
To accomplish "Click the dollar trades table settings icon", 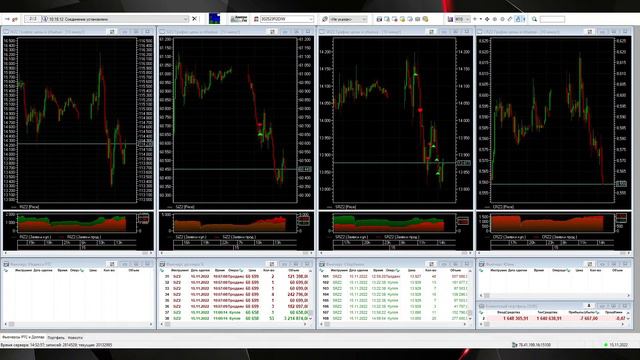I will [x=272, y=264].
